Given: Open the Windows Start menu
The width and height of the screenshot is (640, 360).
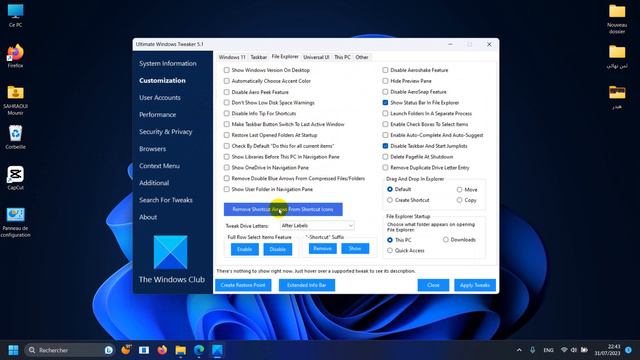Looking at the screenshot, I should (x=13, y=350).
